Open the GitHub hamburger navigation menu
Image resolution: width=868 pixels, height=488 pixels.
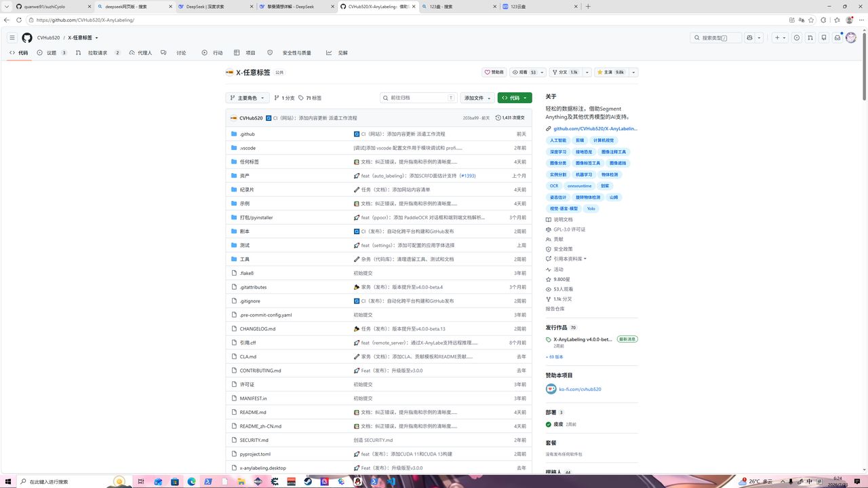click(12, 38)
